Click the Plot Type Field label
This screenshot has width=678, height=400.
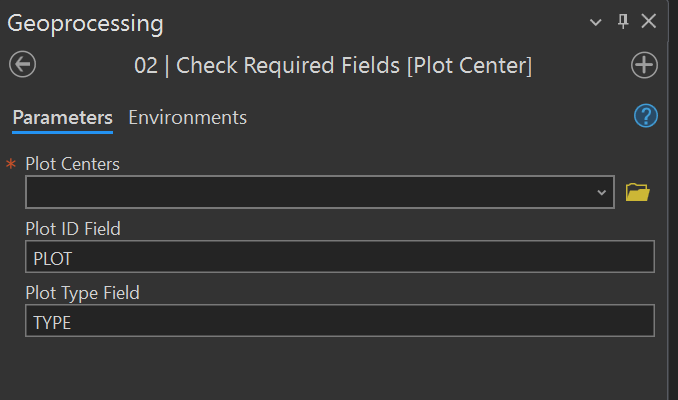pos(82,293)
